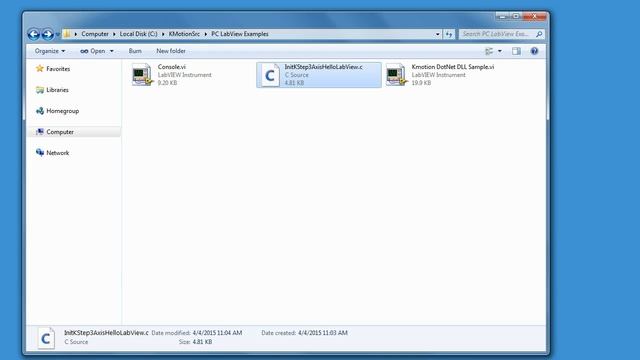This screenshot has height=360, width=640.
Task: Select PC LabView Examples breadcrumb segment
Action: (240, 34)
